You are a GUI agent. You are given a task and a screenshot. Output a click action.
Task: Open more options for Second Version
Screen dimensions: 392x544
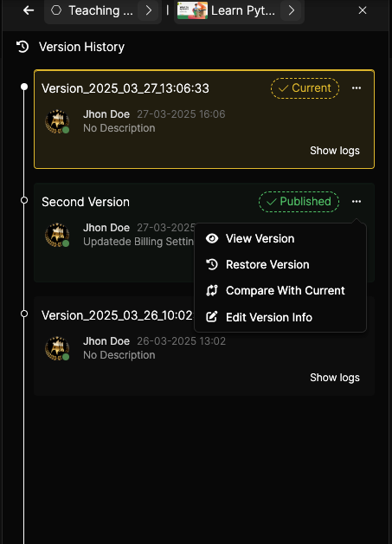point(357,202)
